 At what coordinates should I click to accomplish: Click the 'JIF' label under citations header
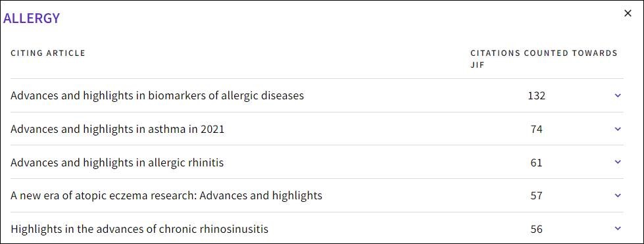tap(478, 65)
